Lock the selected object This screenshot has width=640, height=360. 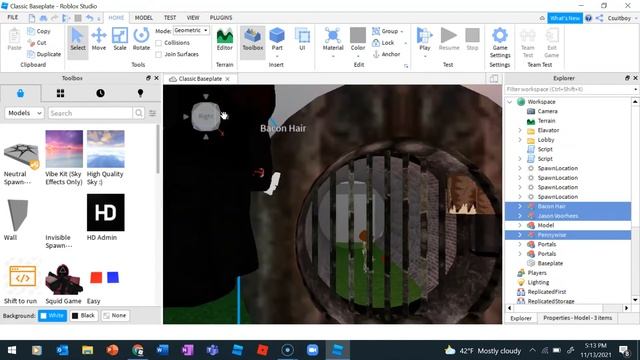(383, 43)
